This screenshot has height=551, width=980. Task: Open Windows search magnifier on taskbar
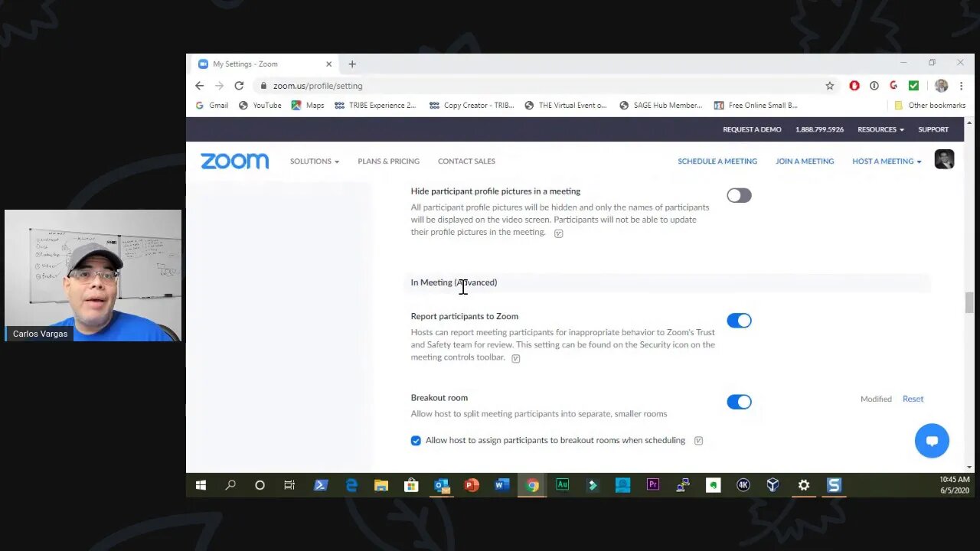pyautogui.click(x=230, y=485)
